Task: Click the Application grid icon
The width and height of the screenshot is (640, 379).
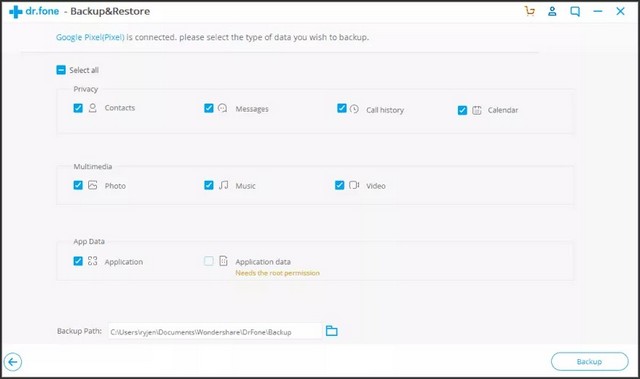Action: pyautogui.click(x=93, y=261)
